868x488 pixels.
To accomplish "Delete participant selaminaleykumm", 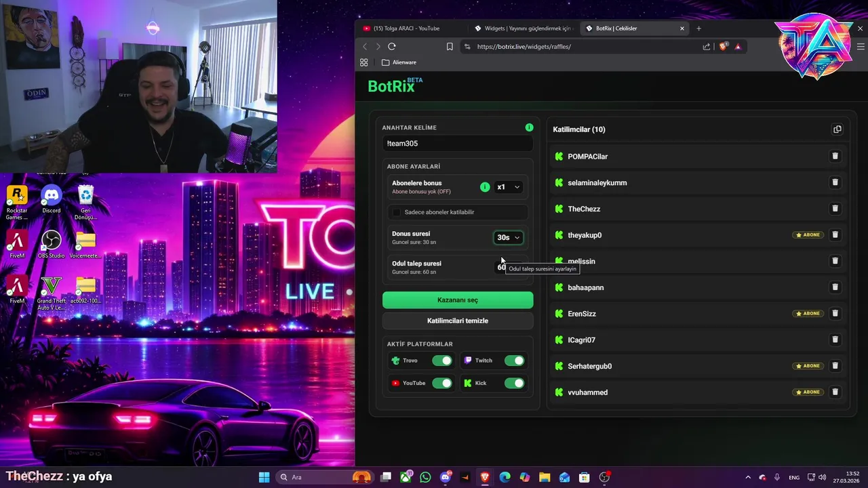I will (835, 182).
